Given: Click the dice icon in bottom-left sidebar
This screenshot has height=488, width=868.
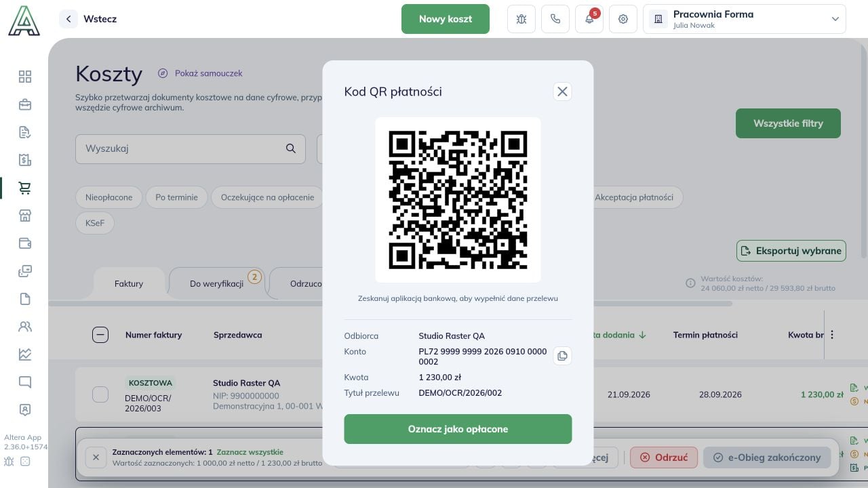Looking at the screenshot, I should pos(25,462).
